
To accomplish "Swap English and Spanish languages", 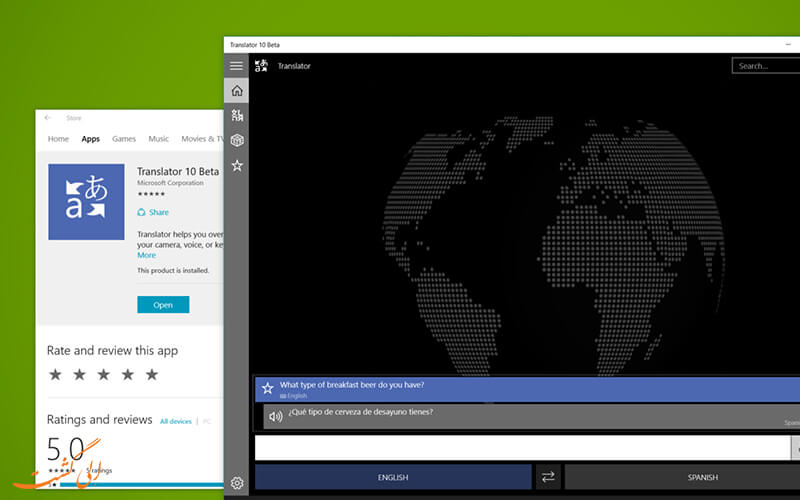I will [548, 477].
